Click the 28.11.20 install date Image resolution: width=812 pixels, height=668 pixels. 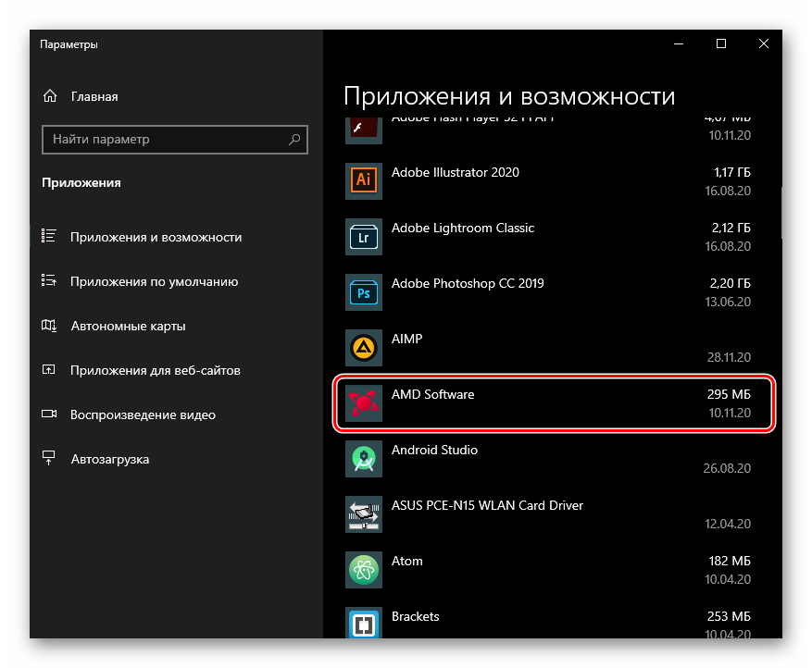tap(729, 357)
